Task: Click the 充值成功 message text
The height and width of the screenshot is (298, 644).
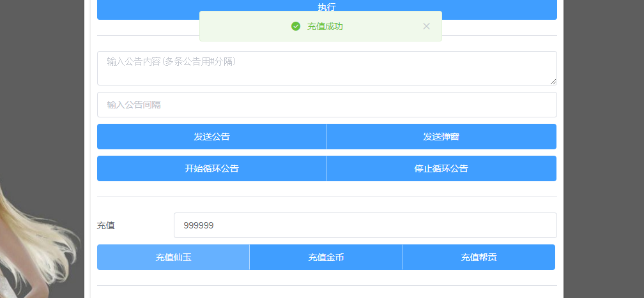Action: (325, 26)
